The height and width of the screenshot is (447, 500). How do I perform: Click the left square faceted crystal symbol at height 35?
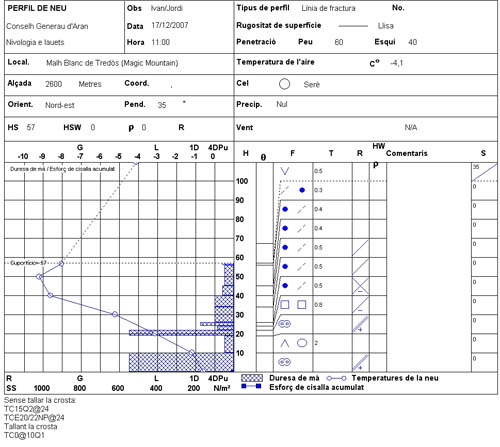(x=285, y=305)
